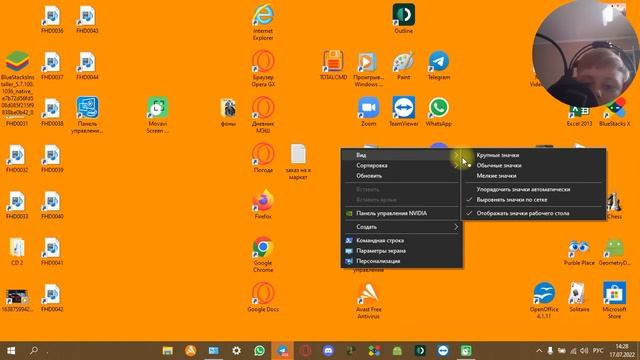Select the Zoom desktop icon
Image resolution: width=640 pixels, height=360 pixels.
368,111
